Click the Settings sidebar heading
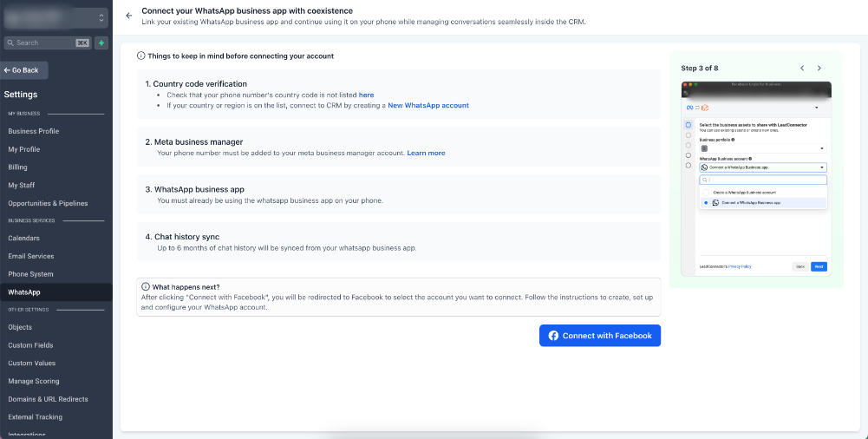 21,95
